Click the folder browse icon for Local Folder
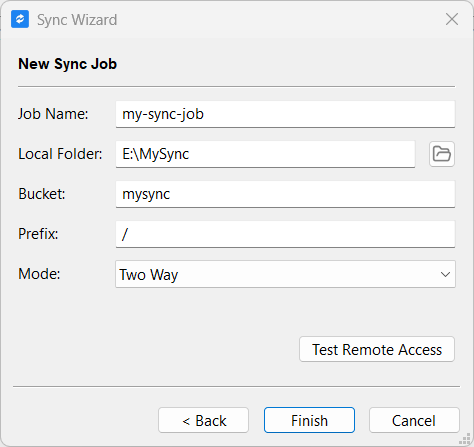Image resolution: width=474 pixels, height=447 pixels. coord(442,154)
